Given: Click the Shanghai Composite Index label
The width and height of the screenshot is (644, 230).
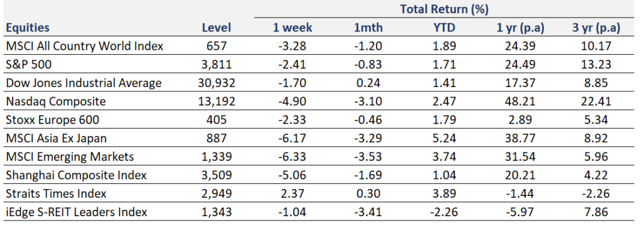Looking at the screenshot, I should (76, 175).
